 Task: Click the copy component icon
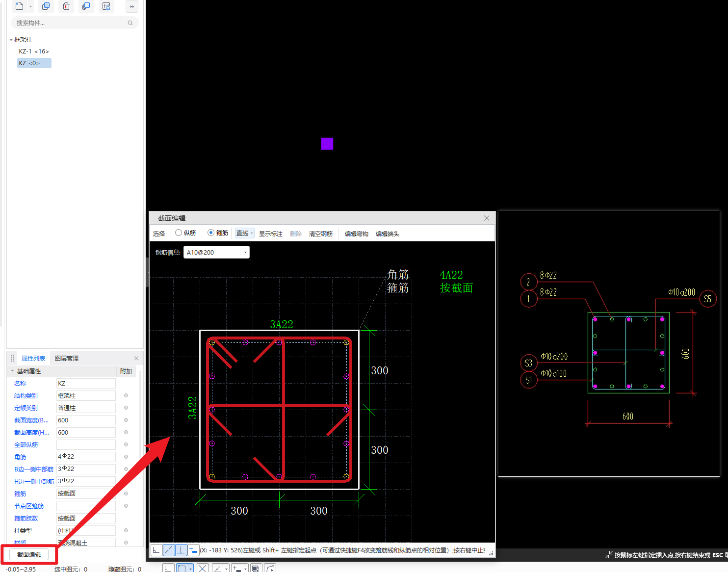[46, 6]
